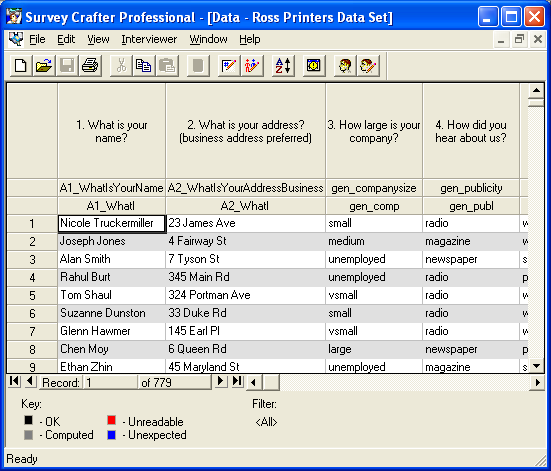The image size is (551, 471).
Task: Click the yellow filter box toolbar icon
Action: pos(314,65)
